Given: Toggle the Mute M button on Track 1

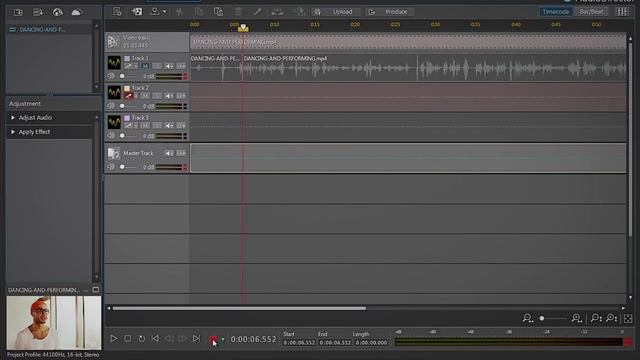Looking at the screenshot, I should click(145, 66).
